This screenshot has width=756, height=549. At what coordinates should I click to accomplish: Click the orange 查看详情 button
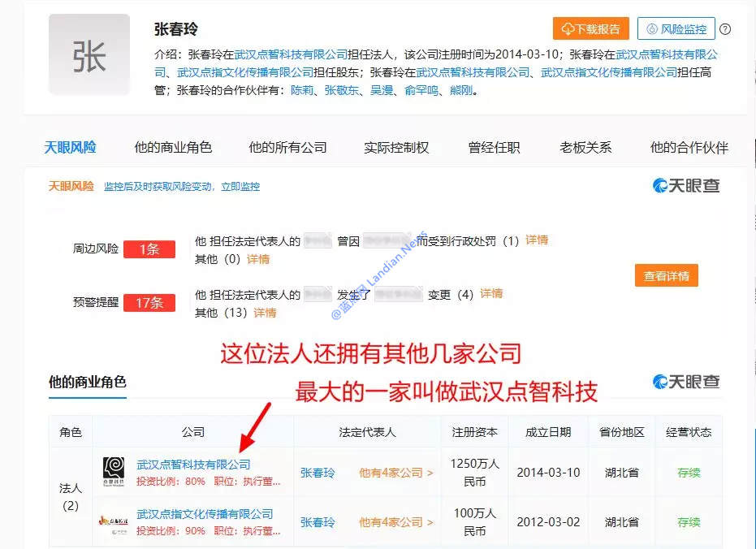(667, 275)
